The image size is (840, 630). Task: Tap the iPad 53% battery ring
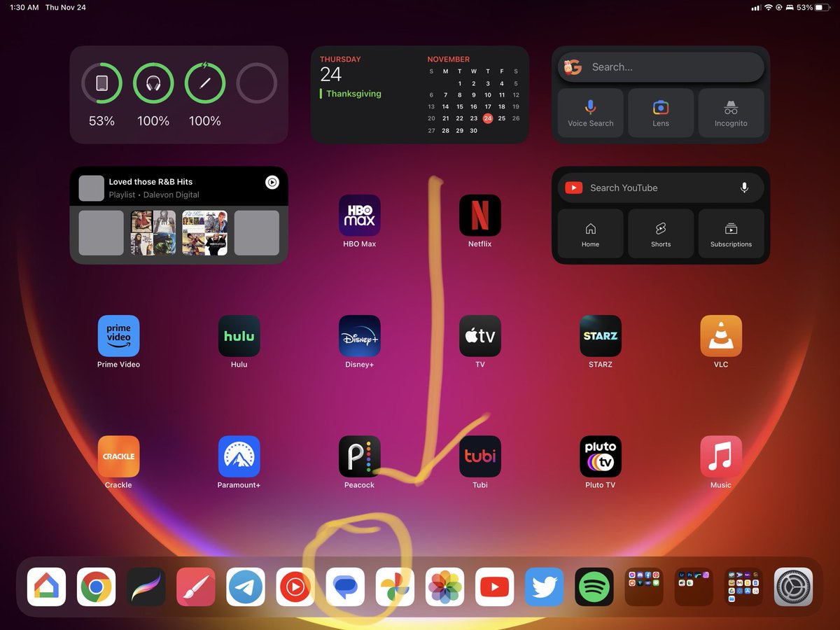point(101,83)
